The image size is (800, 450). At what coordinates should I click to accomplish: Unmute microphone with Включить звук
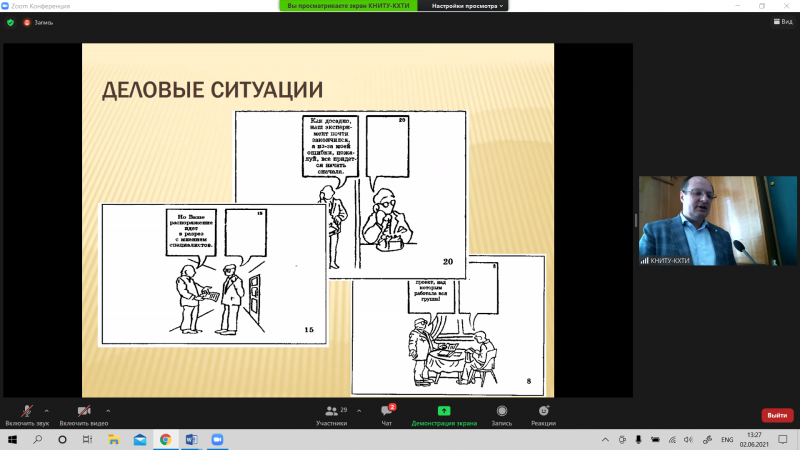click(x=27, y=414)
